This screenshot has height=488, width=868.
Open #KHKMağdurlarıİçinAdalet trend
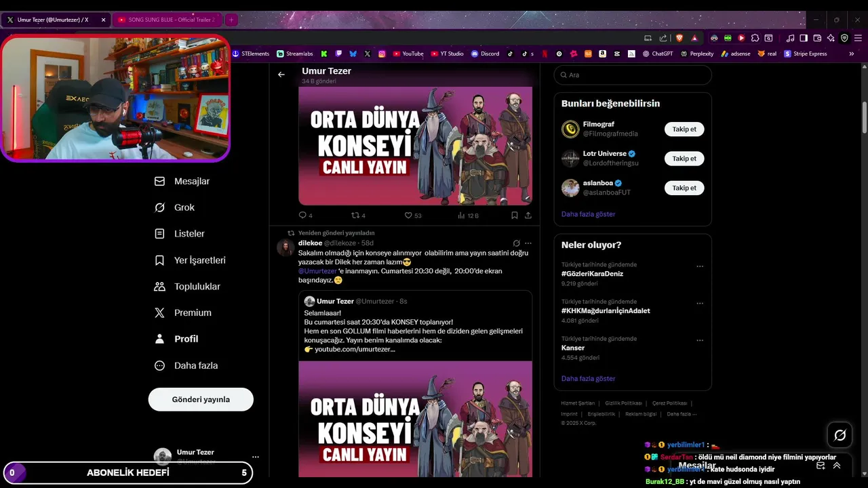[606, 311]
